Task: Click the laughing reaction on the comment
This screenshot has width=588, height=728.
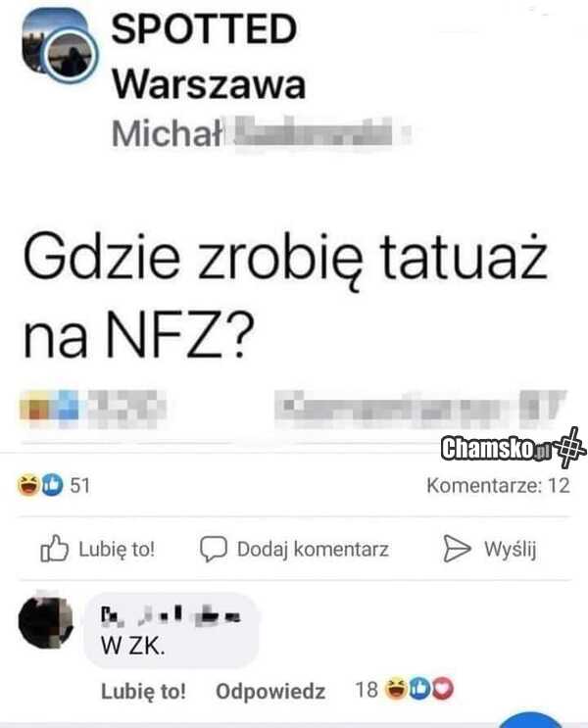Action: (396, 689)
